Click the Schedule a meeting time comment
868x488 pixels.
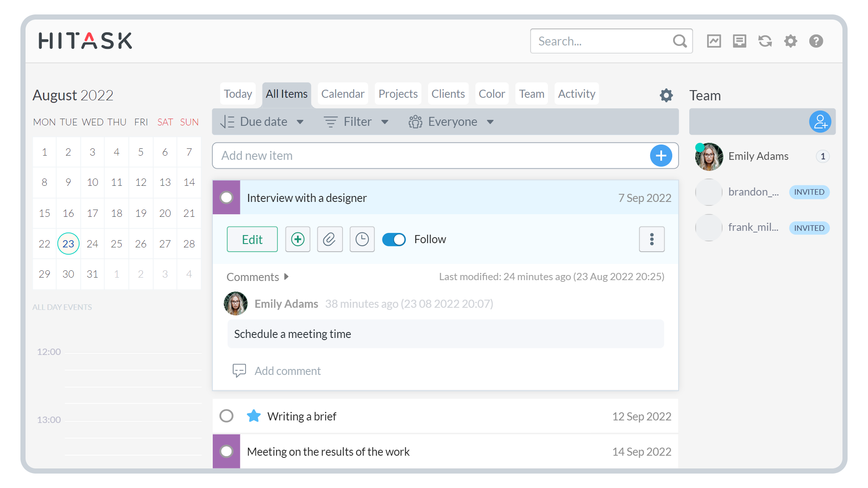445,334
